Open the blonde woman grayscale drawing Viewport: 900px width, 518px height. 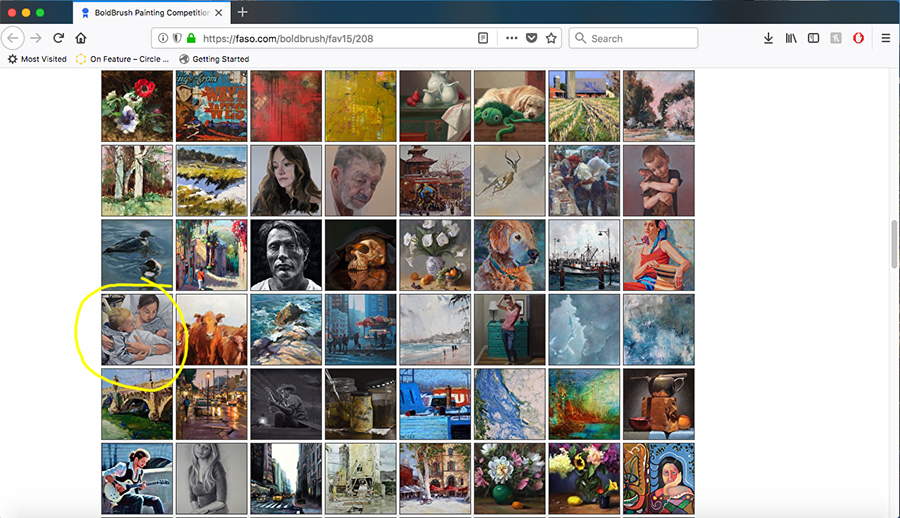(x=212, y=478)
